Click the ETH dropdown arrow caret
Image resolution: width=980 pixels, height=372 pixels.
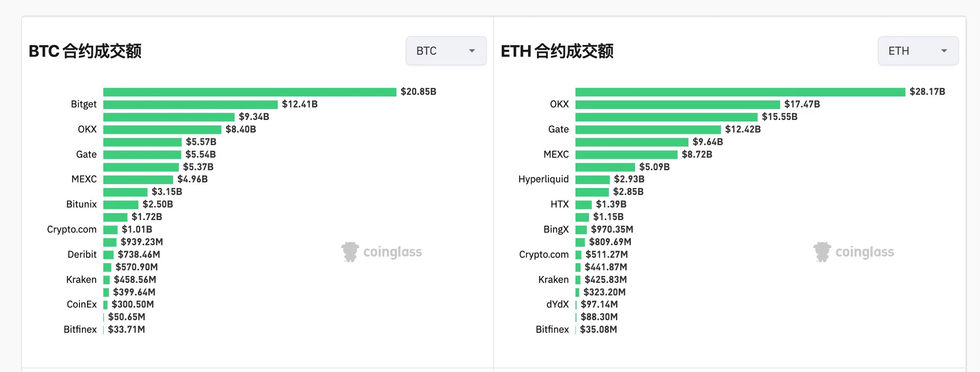(944, 51)
